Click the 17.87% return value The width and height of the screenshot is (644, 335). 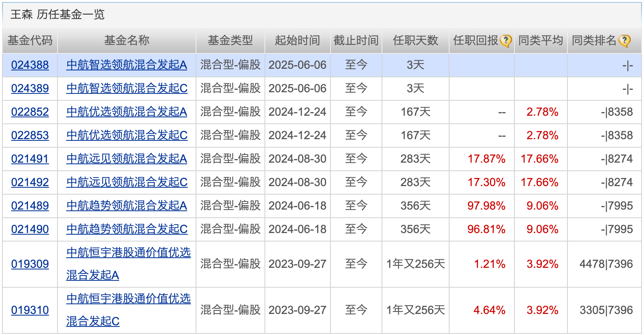(486, 159)
